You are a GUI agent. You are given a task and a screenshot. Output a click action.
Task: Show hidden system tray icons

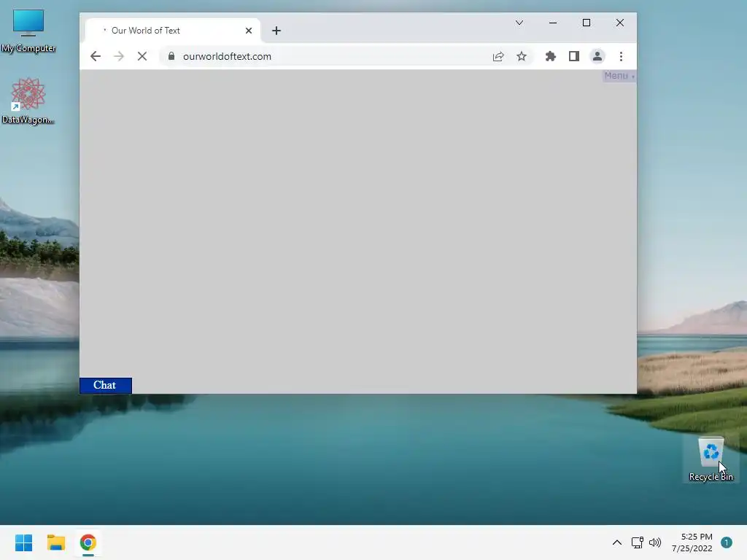pyautogui.click(x=617, y=542)
